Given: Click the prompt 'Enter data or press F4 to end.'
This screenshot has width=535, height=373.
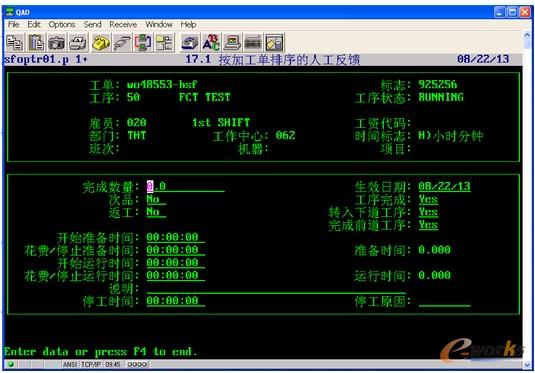Looking at the screenshot, I should pyautogui.click(x=101, y=352).
